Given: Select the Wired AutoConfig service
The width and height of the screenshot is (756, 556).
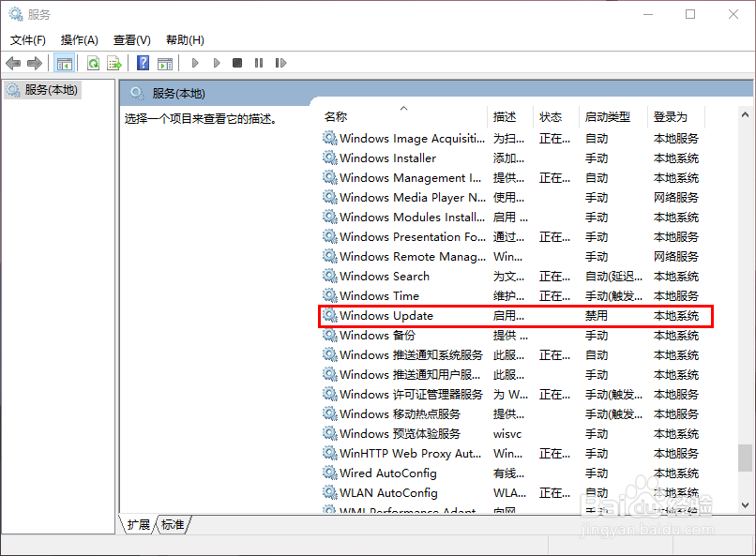Looking at the screenshot, I should [512, 473].
